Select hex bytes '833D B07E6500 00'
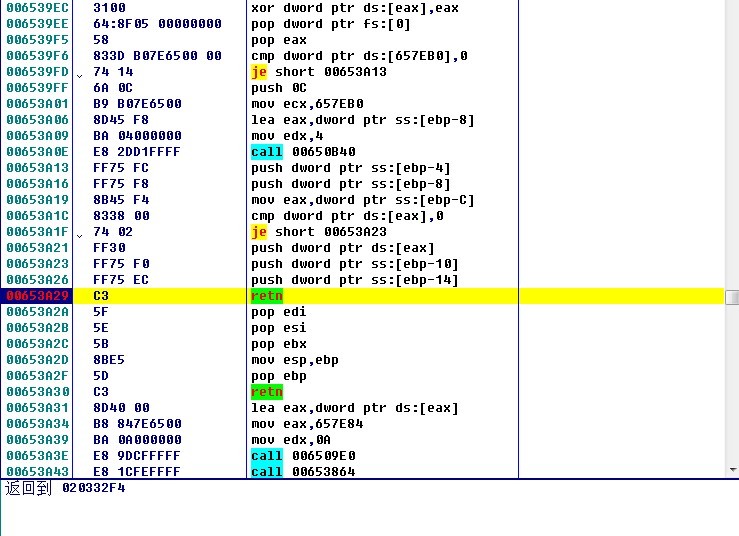Screen dimensions: 739x536 (x=157, y=56)
